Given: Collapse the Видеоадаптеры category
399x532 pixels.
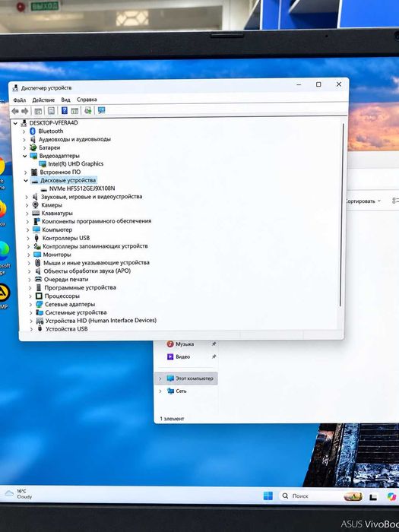Looking at the screenshot, I should coord(25,156).
